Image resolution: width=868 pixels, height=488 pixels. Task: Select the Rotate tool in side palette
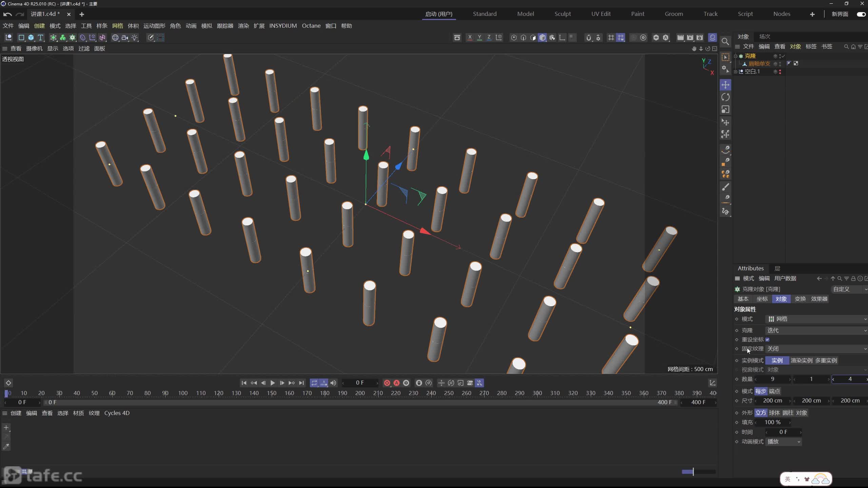725,97
